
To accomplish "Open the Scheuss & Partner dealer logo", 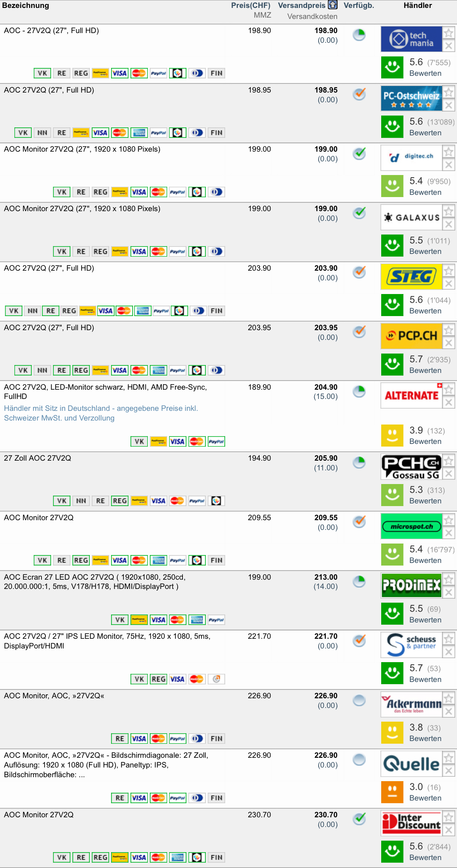I will click(411, 645).
